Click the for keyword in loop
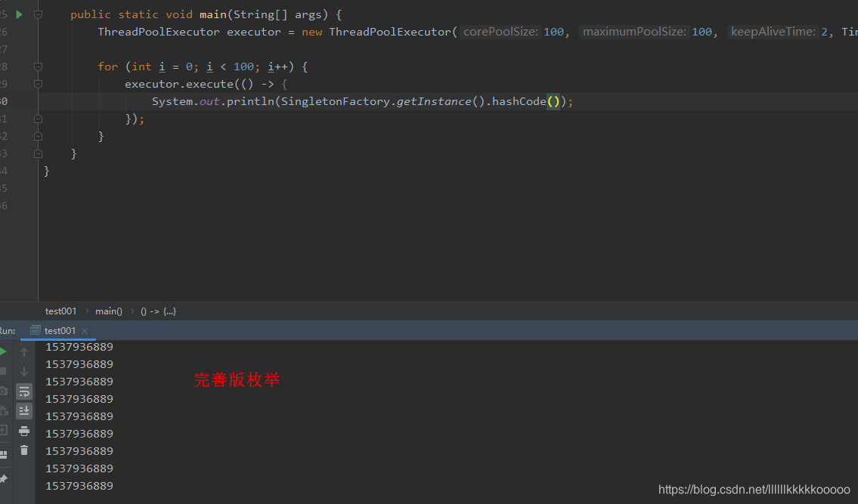This screenshot has height=504, width=858. point(108,66)
